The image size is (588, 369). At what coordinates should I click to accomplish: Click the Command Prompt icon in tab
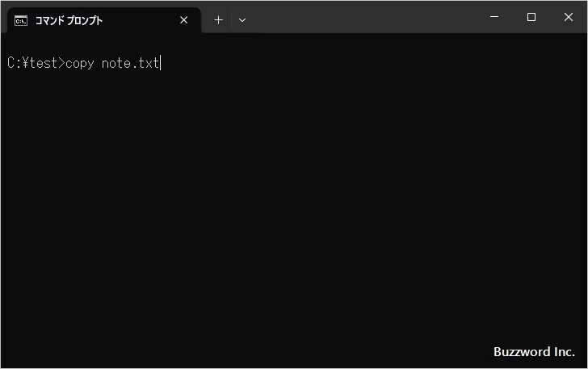(x=21, y=20)
